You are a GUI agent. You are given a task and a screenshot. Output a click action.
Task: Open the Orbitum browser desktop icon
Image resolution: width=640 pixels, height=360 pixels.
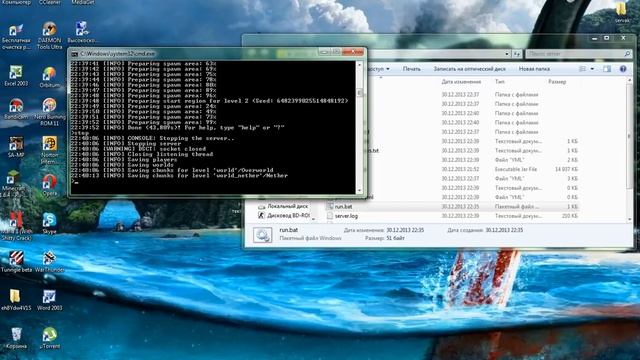tap(49, 77)
